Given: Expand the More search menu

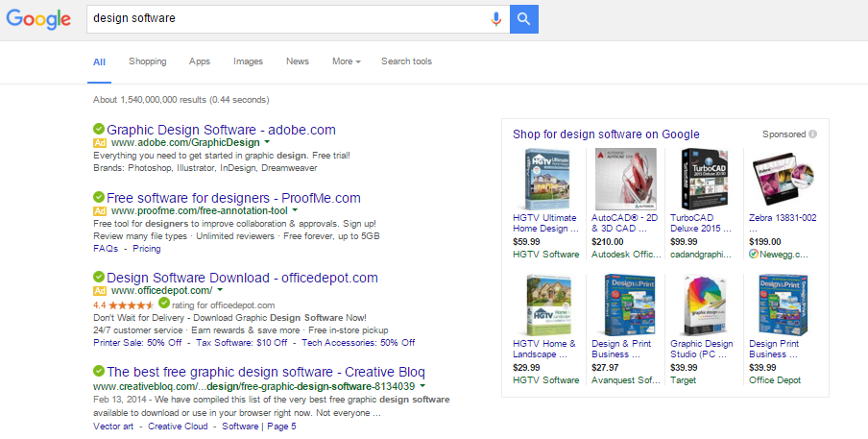Looking at the screenshot, I should tap(346, 61).
